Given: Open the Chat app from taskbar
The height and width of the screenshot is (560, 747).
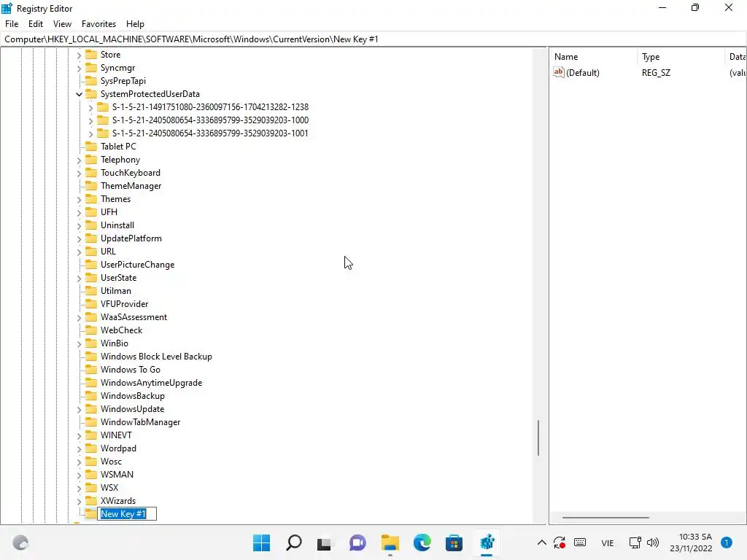Looking at the screenshot, I should click(357, 542).
